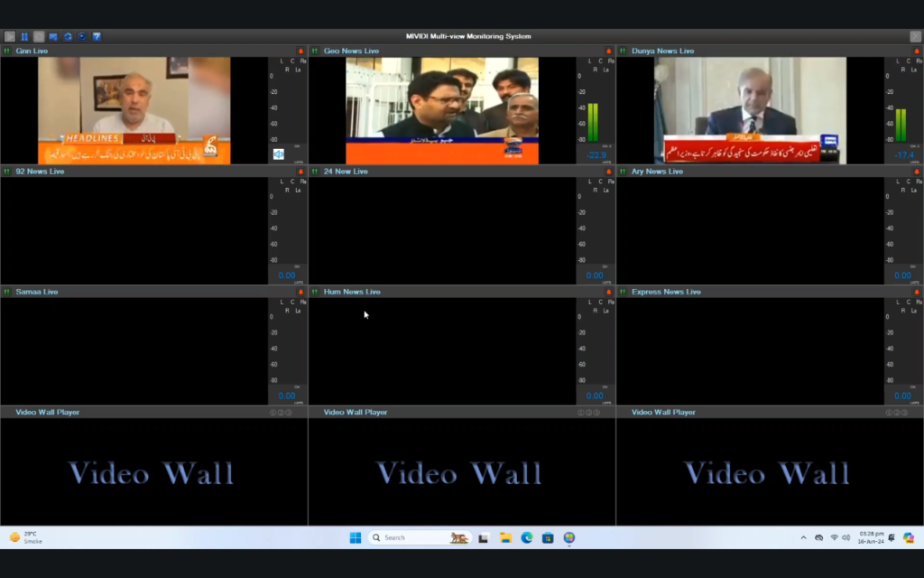Image resolution: width=924 pixels, height=578 pixels.
Task: Click the alarm bell icon on Geo News Live
Action: [606, 51]
